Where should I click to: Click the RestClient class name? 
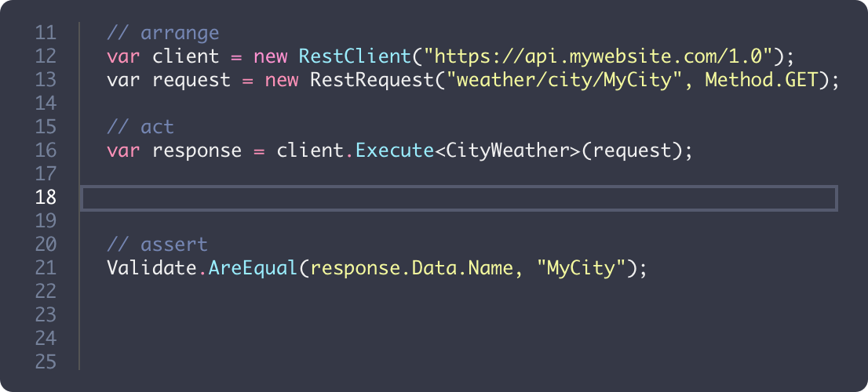pyautogui.click(x=355, y=56)
